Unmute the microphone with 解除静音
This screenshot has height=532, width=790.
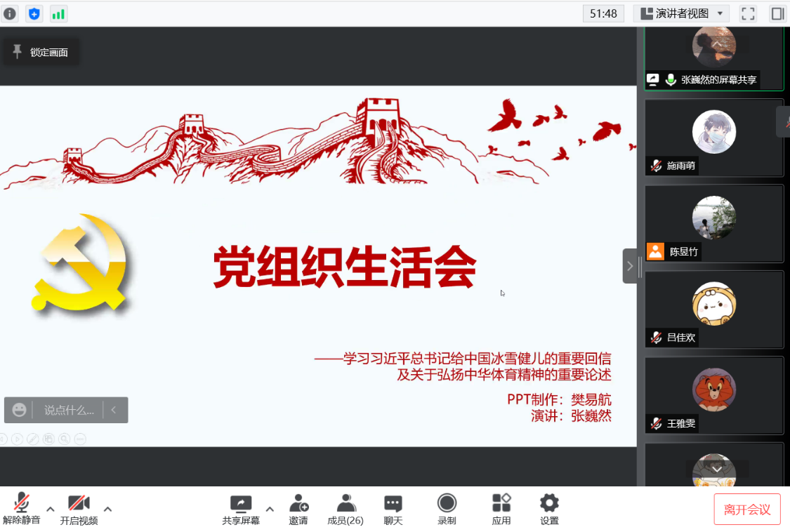(21, 510)
